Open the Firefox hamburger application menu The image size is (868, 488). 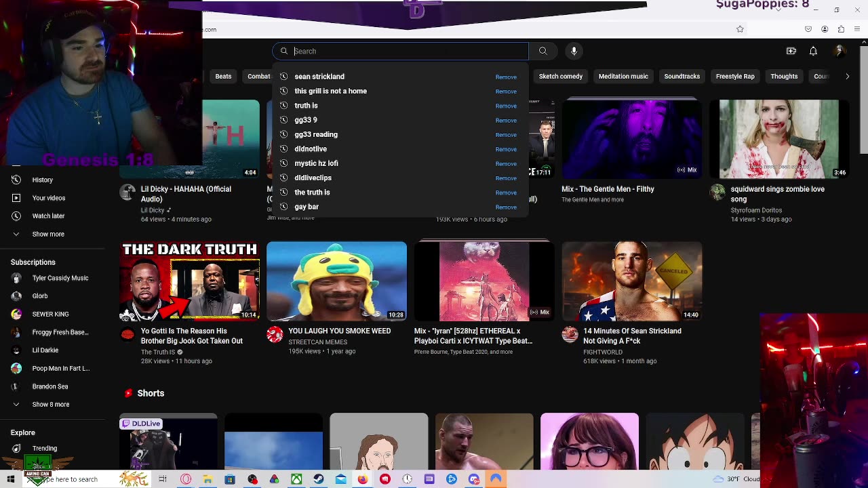coord(858,29)
